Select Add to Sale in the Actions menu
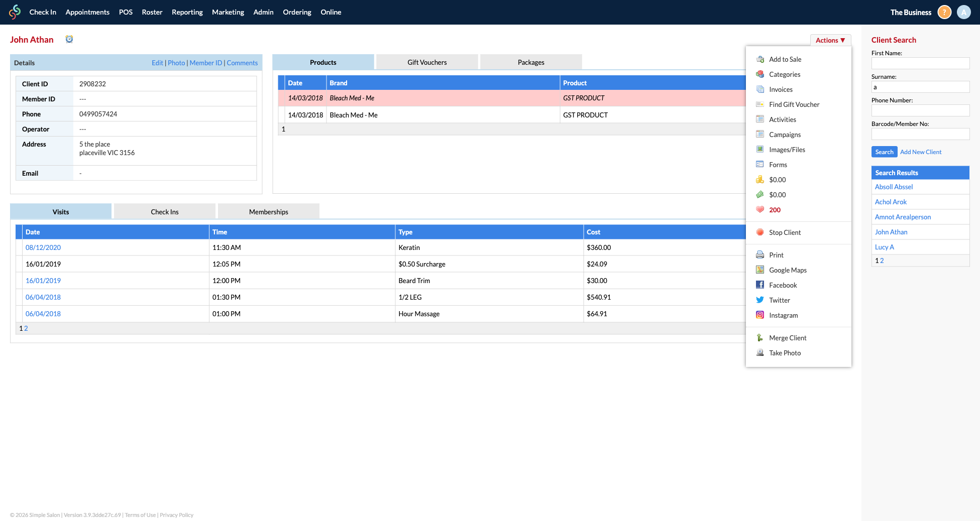 [x=785, y=59]
